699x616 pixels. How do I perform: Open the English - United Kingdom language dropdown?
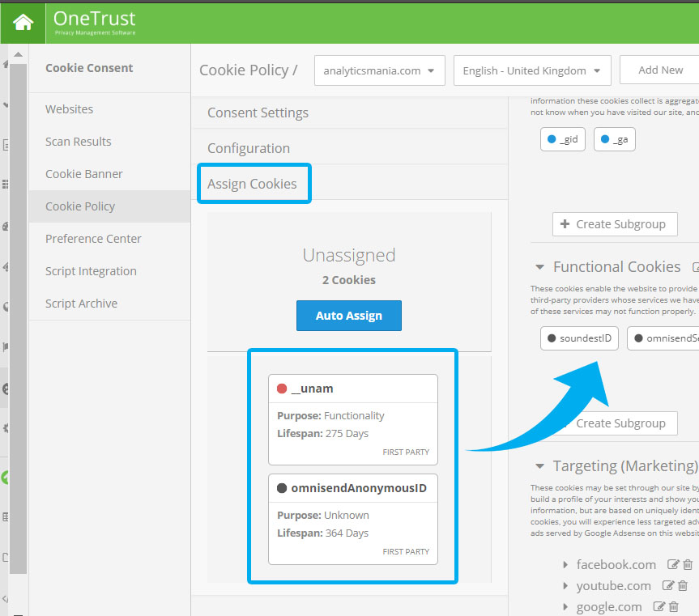(x=531, y=70)
